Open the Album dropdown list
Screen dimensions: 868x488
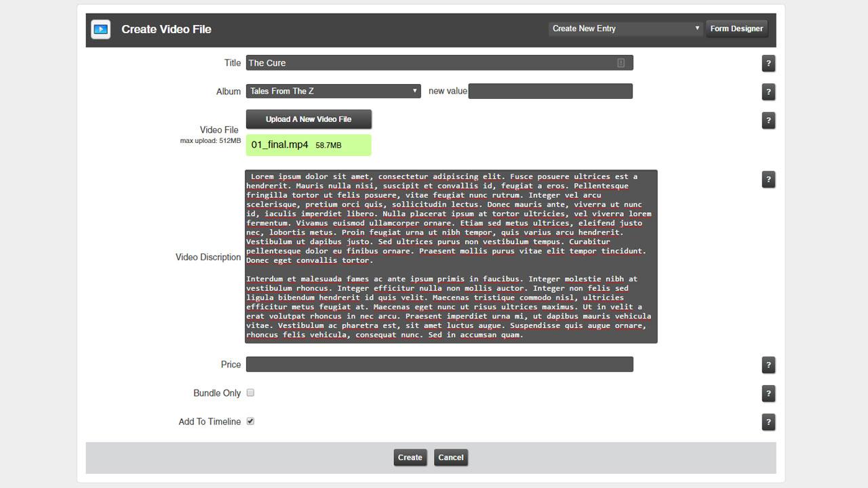(333, 91)
